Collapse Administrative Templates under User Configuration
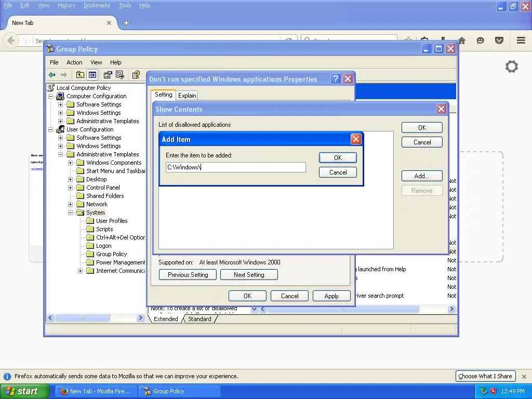The image size is (532, 399). click(x=60, y=154)
